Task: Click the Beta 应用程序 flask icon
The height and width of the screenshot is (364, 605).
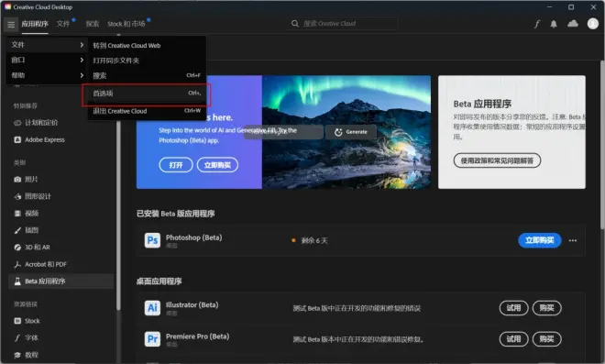Action: coord(17,281)
